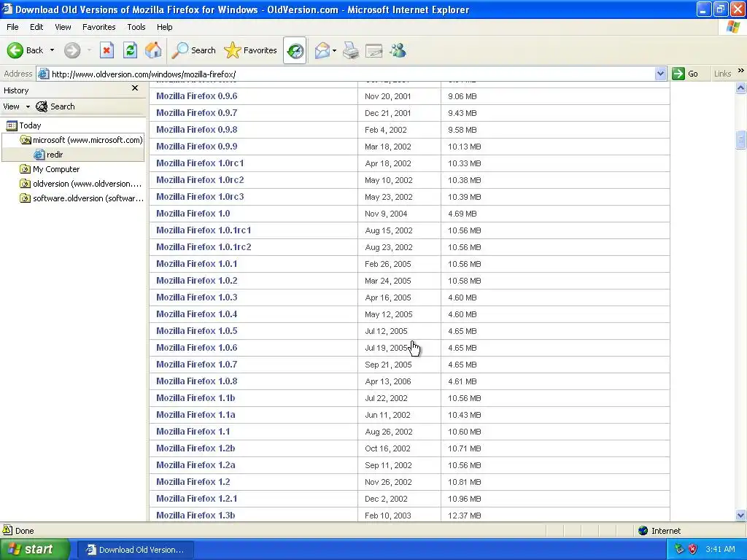
Task: Open the Favorites menu in the menu bar
Action: tap(98, 27)
